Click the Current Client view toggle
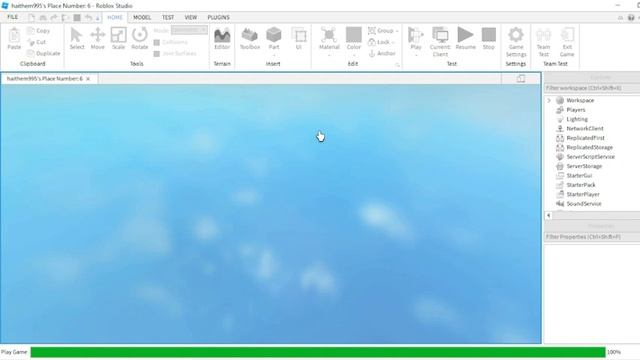The image size is (640, 360). [x=440, y=41]
